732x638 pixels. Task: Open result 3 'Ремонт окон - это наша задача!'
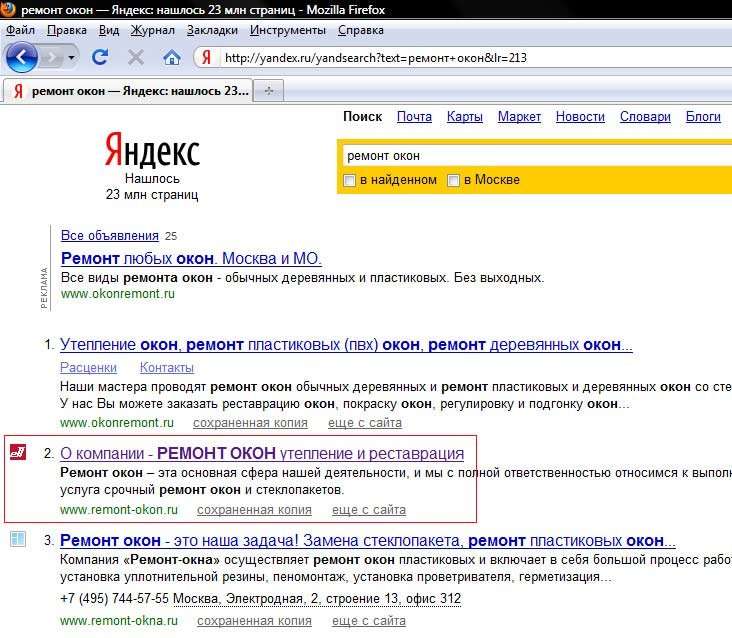click(x=368, y=540)
